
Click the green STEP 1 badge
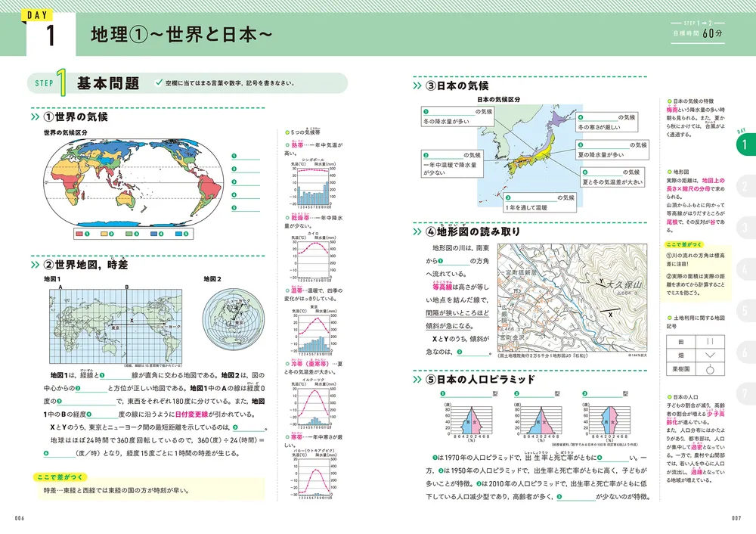[49, 83]
